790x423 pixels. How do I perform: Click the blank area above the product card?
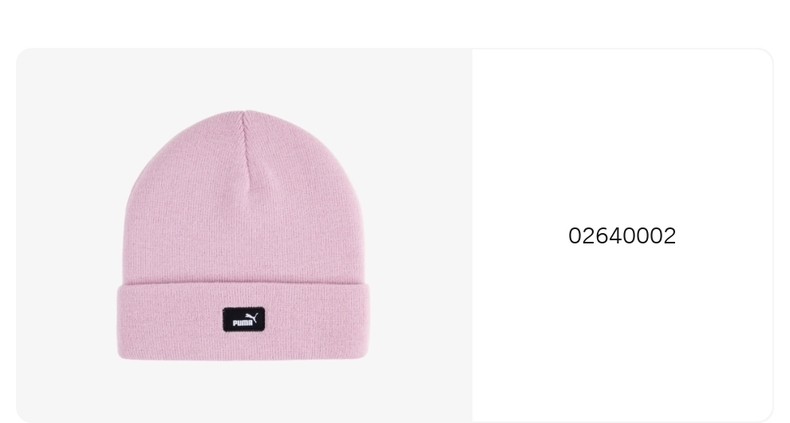pyautogui.click(x=395, y=23)
